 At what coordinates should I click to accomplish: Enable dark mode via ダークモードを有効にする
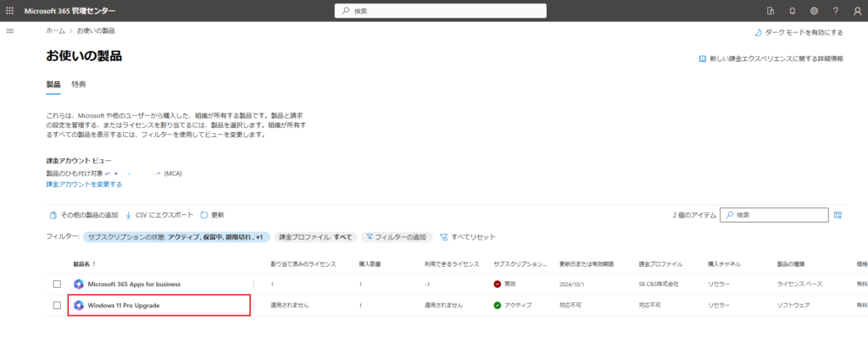pos(798,33)
